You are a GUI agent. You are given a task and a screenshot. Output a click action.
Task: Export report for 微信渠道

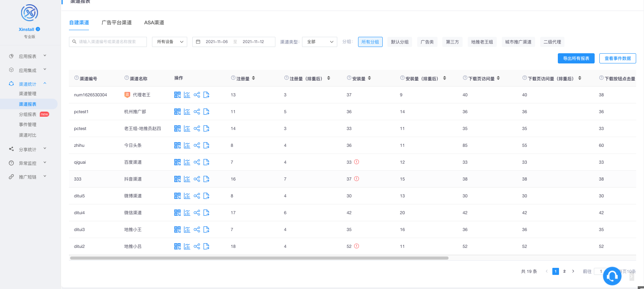point(206,213)
